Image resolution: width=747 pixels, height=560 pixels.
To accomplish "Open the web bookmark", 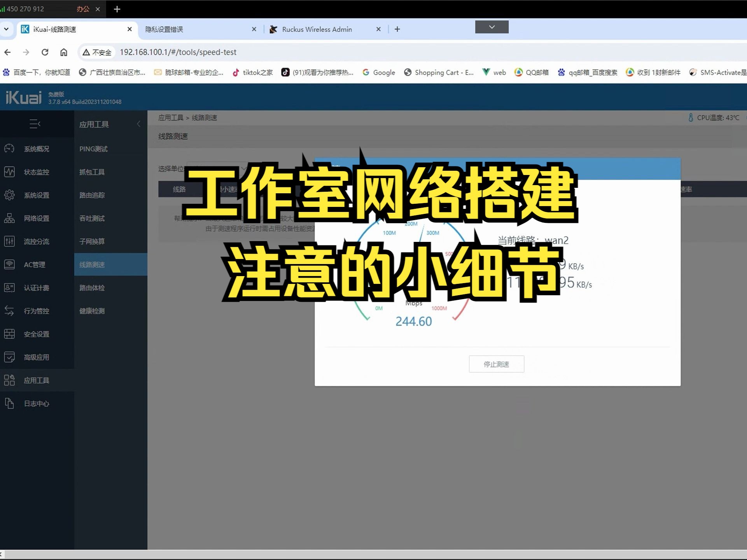I will 494,72.
